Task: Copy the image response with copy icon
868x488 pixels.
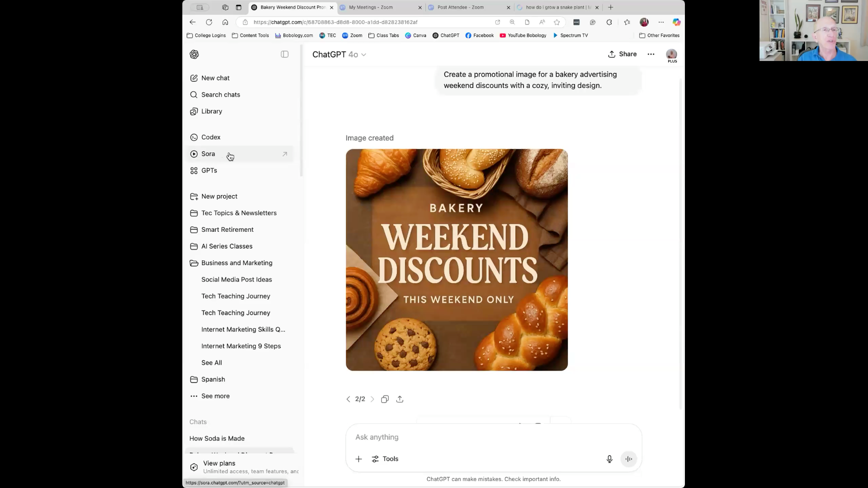Action: pyautogui.click(x=385, y=399)
